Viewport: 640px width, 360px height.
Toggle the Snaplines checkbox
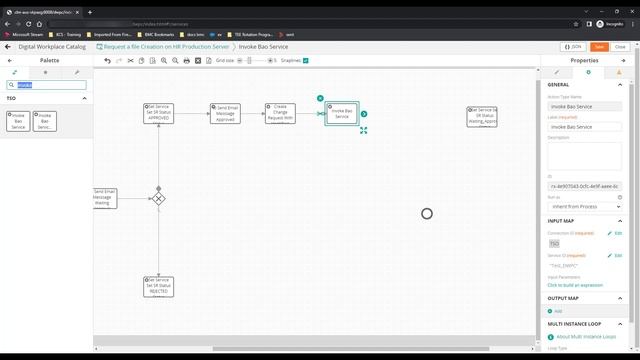[x=306, y=60]
